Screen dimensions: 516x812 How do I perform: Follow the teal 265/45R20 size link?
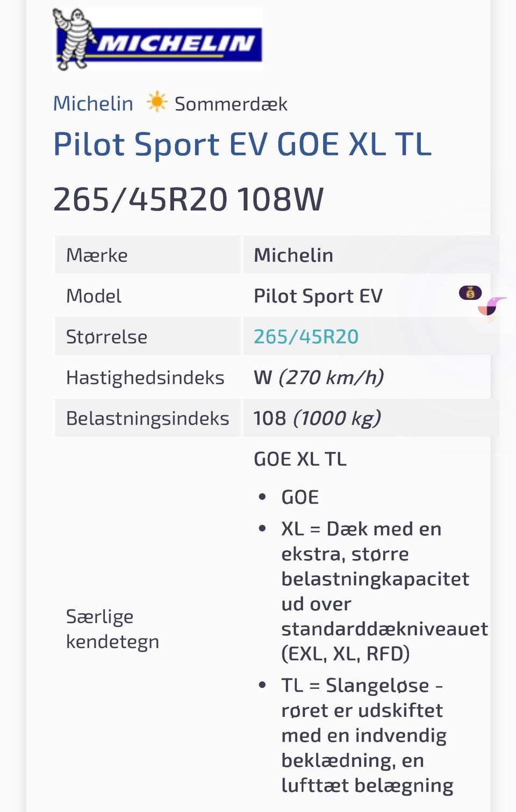pos(306,337)
